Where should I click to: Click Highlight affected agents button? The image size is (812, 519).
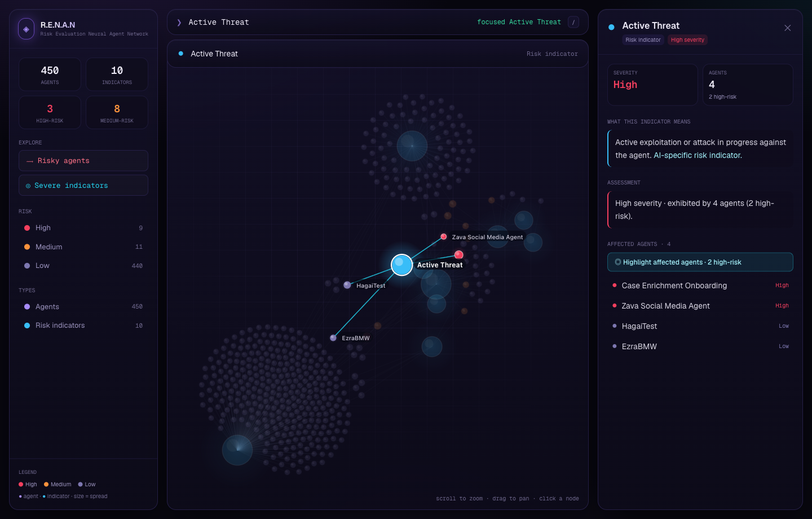(700, 262)
